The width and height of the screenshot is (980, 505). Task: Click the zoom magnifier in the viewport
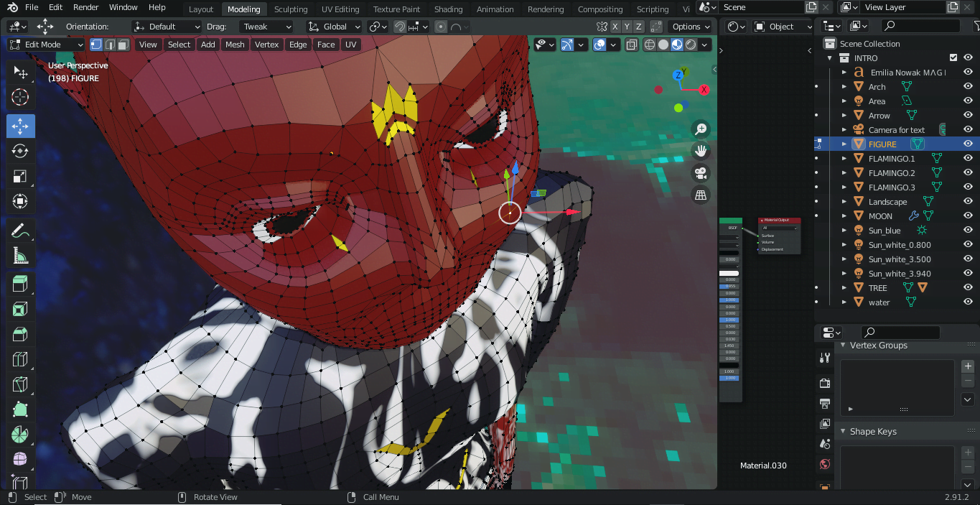coord(701,129)
